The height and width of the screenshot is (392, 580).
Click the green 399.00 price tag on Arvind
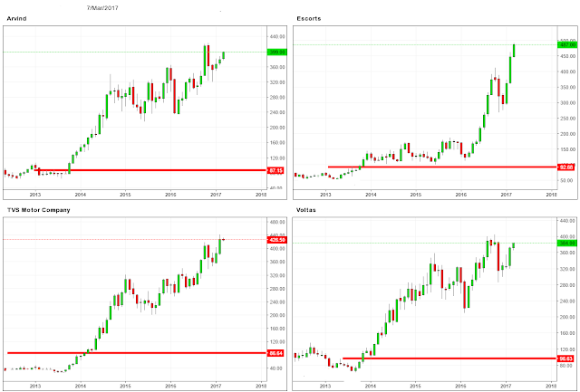[276, 53]
